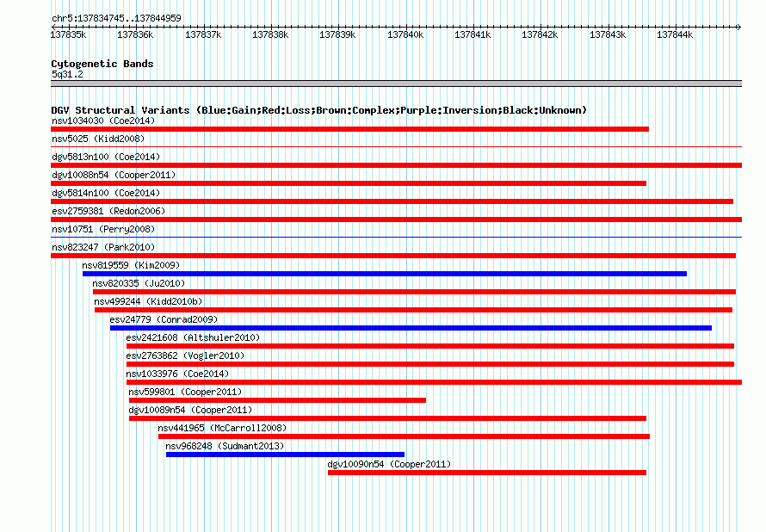
Task: Click the right arrowhead of the ruler
Action: tap(739, 28)
